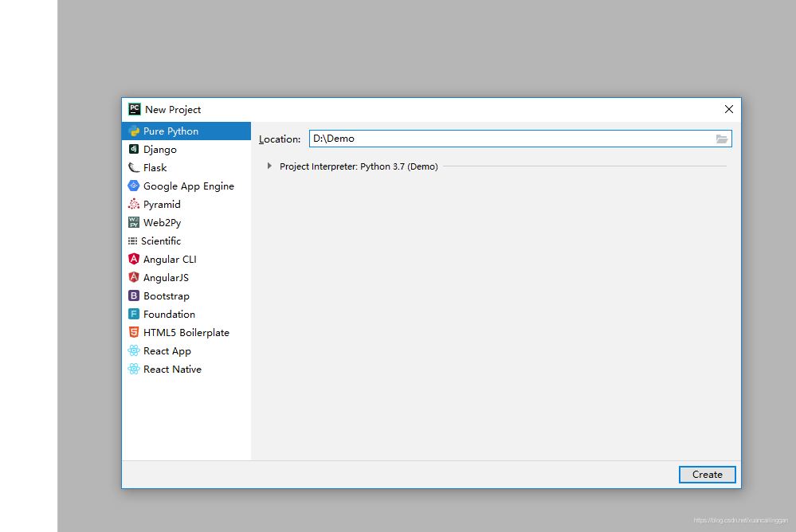
Task: Select the Django project type
Action: 186,149
